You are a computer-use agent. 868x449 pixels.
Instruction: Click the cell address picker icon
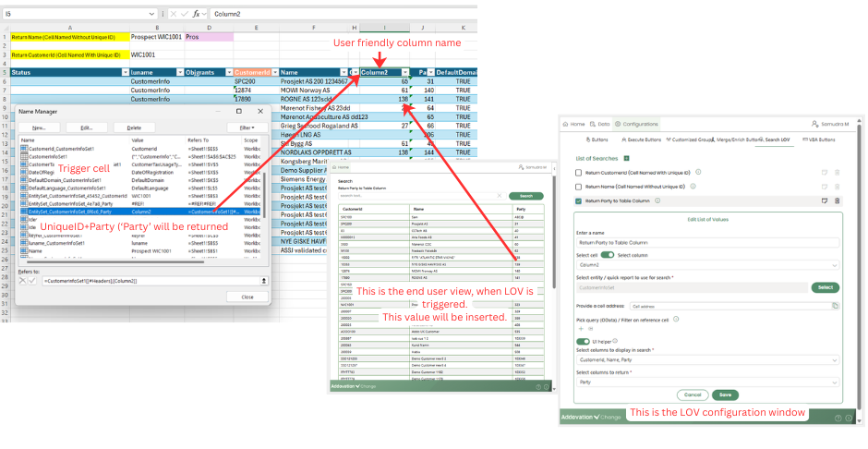[834, 305]
